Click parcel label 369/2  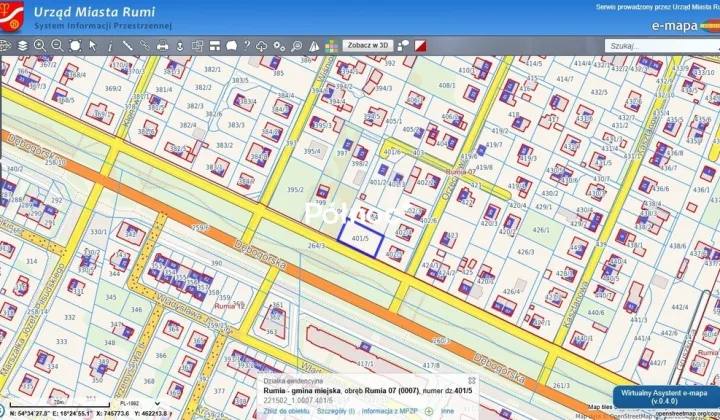tap(113, 89)
